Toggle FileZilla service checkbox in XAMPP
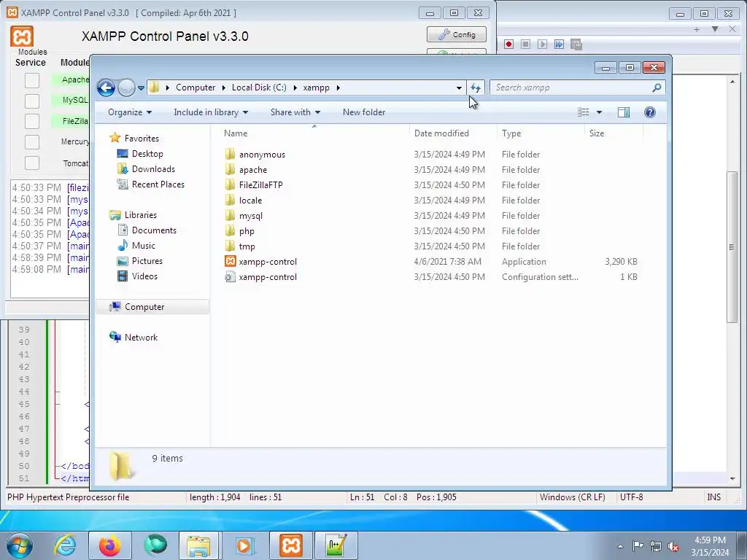The image size is (747, 560). point(32,122)
